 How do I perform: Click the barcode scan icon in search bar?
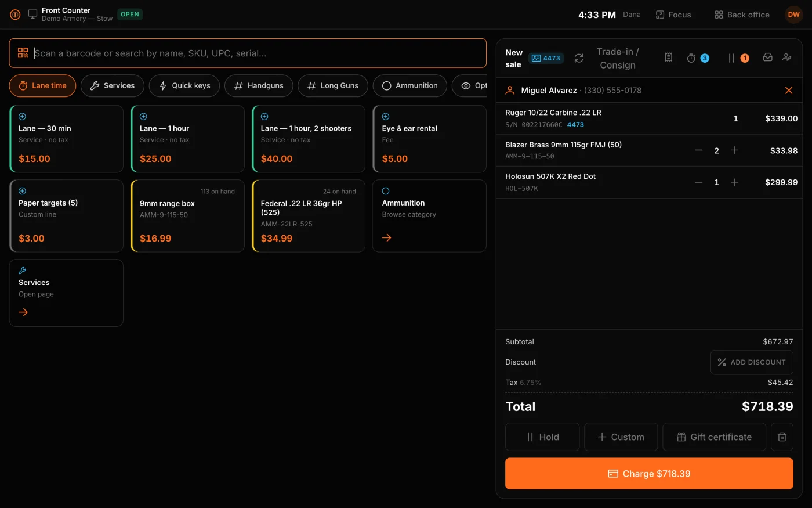23,53
